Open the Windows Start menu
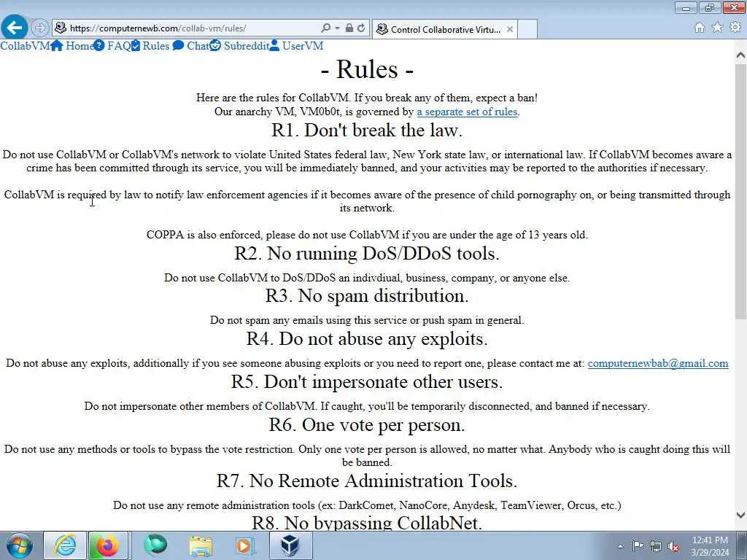Viewport: 747px width, 560px height. click(x=19, y=545)
